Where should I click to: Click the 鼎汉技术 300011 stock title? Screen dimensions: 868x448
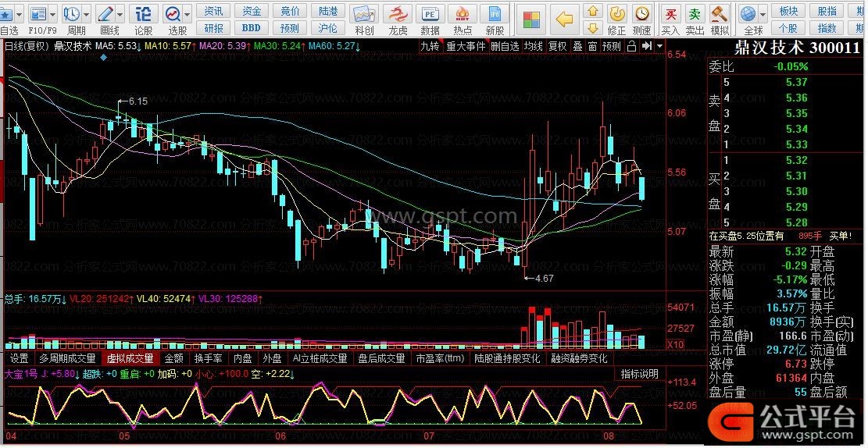(x=797, y=48)
